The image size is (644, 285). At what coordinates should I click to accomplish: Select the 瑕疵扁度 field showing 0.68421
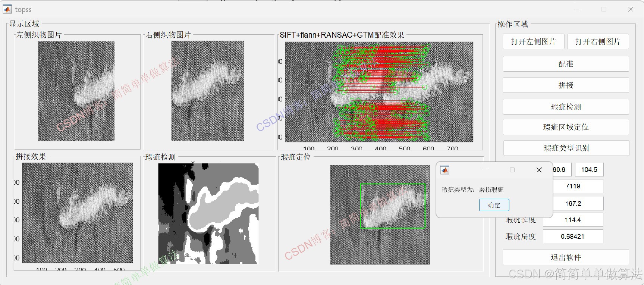click(x=573, y=237)
